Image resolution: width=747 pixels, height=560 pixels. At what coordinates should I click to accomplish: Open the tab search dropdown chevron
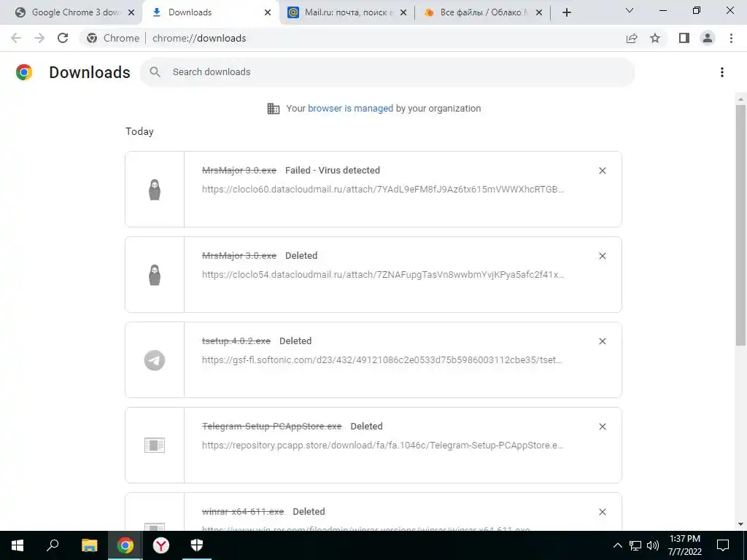(x=630, y=10)
